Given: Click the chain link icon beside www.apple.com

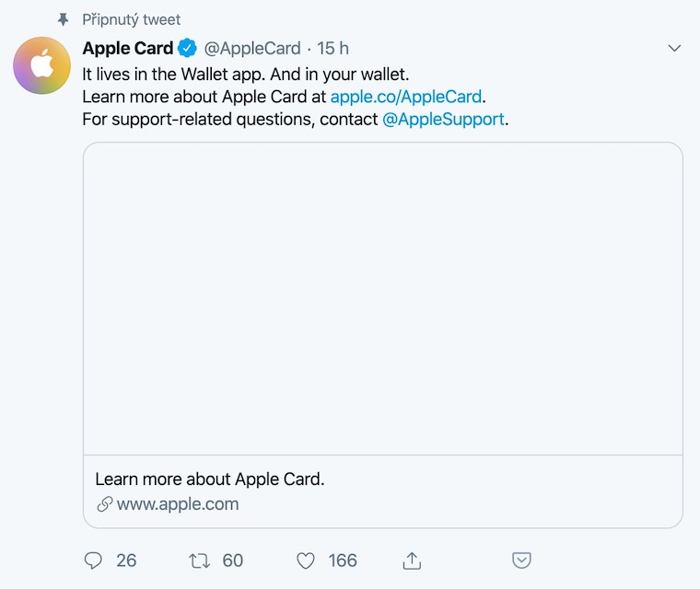Looking at the screenshot, I should [104, 504].
